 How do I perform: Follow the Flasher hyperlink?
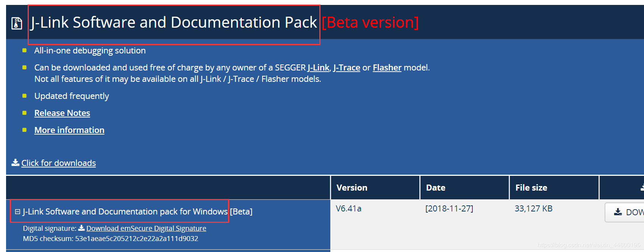click(x=387, y=67)
